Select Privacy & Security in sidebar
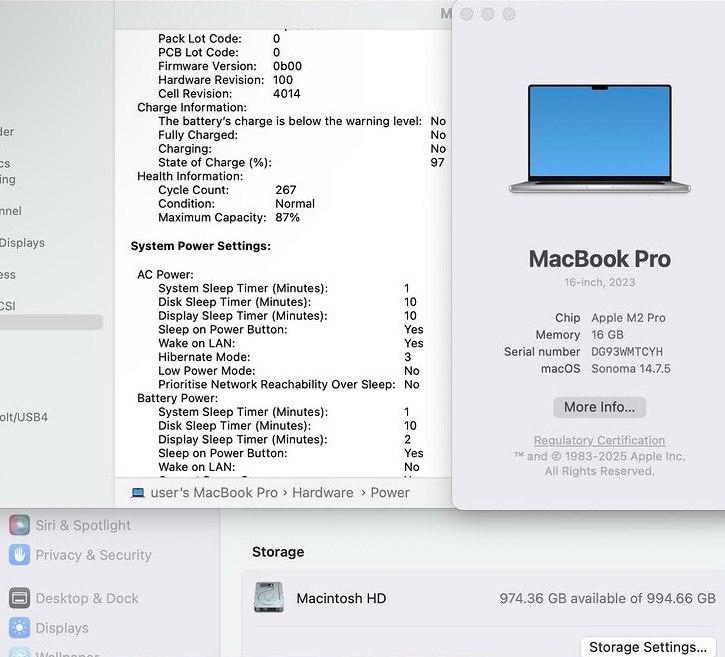This screenshot has height=657, width=725. coord(93,555)
